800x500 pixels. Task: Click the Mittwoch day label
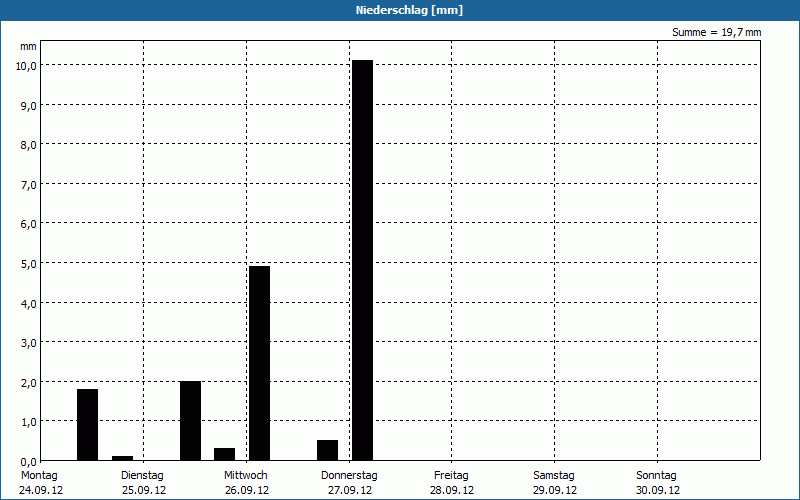click(245, 475)
